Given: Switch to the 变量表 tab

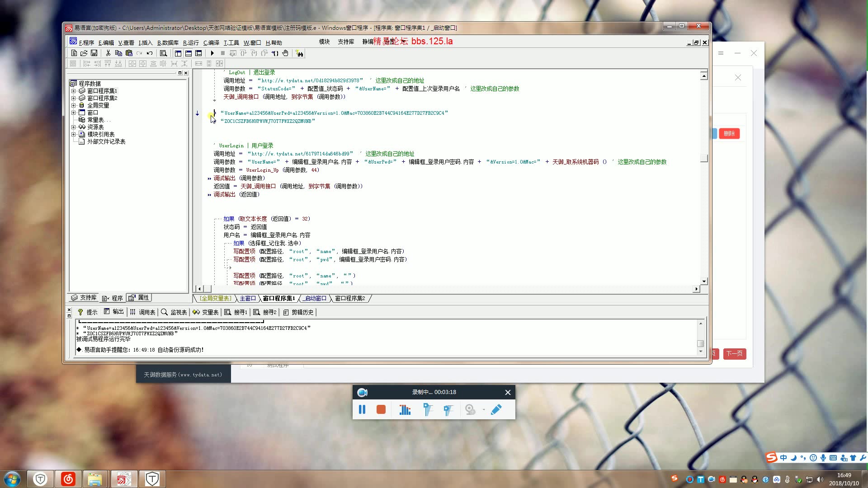Looking at the screenshot, I should tap(206, 312).
